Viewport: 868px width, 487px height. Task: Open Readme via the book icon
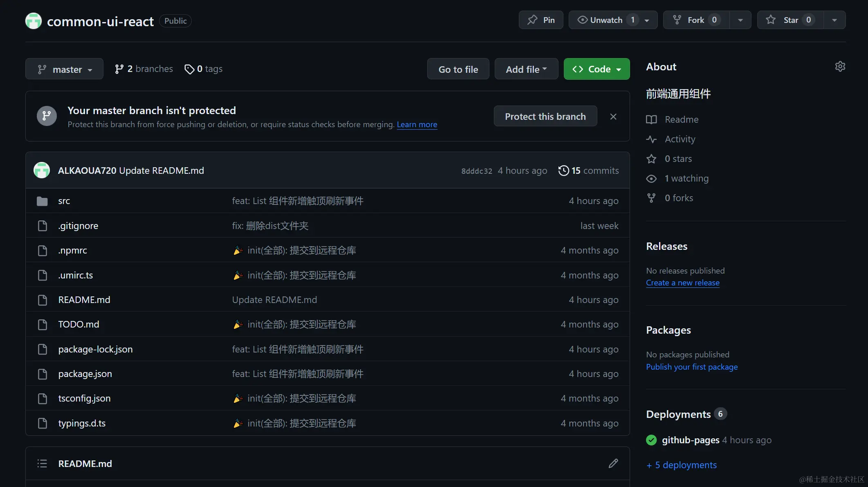click(651, 119)
